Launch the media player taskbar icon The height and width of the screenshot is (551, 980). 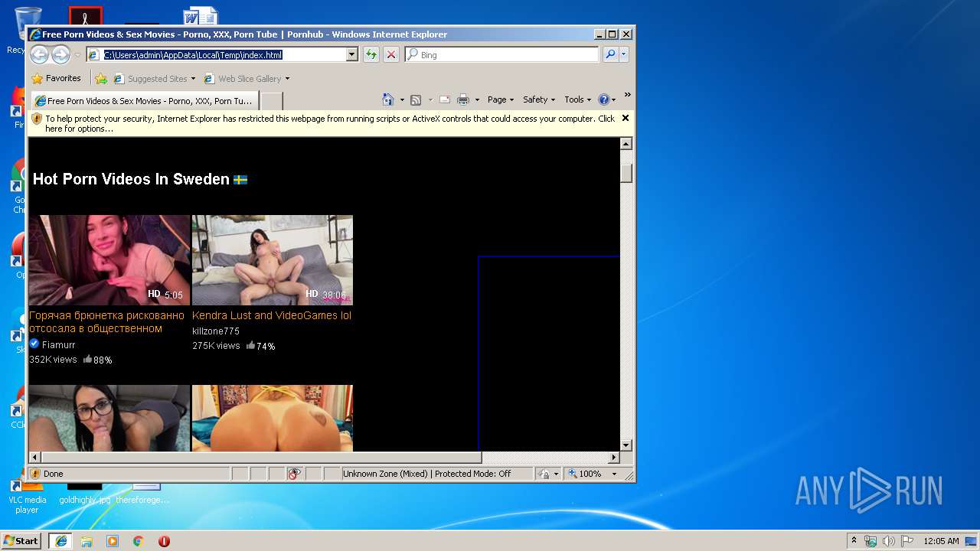coord(113,541)
